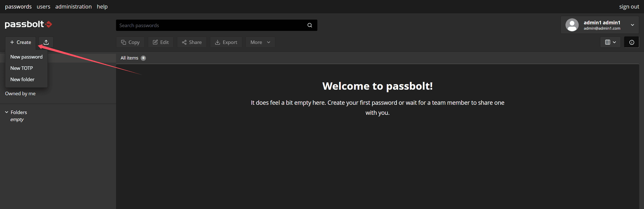Image resolution: width=644 pixels, height=209 pixels.
Task: Open the More actions dropdown
Action: (x=260, y=42)
